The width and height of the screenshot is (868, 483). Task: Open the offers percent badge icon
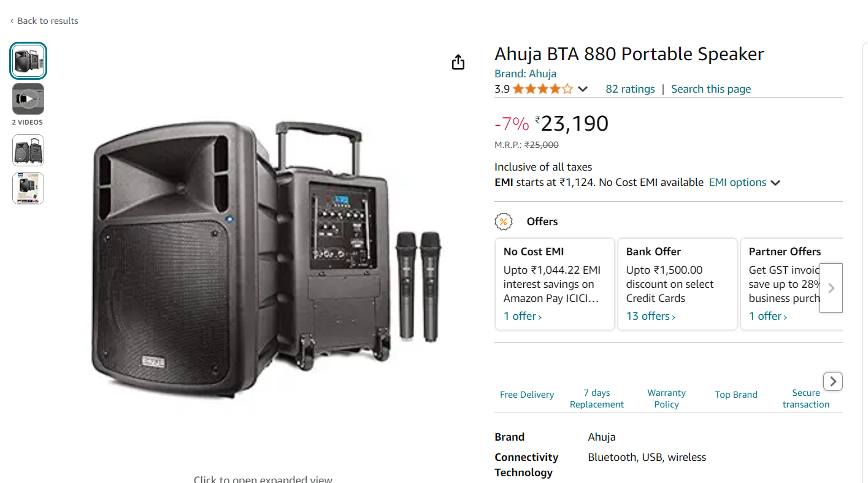[x=504, y=222]
